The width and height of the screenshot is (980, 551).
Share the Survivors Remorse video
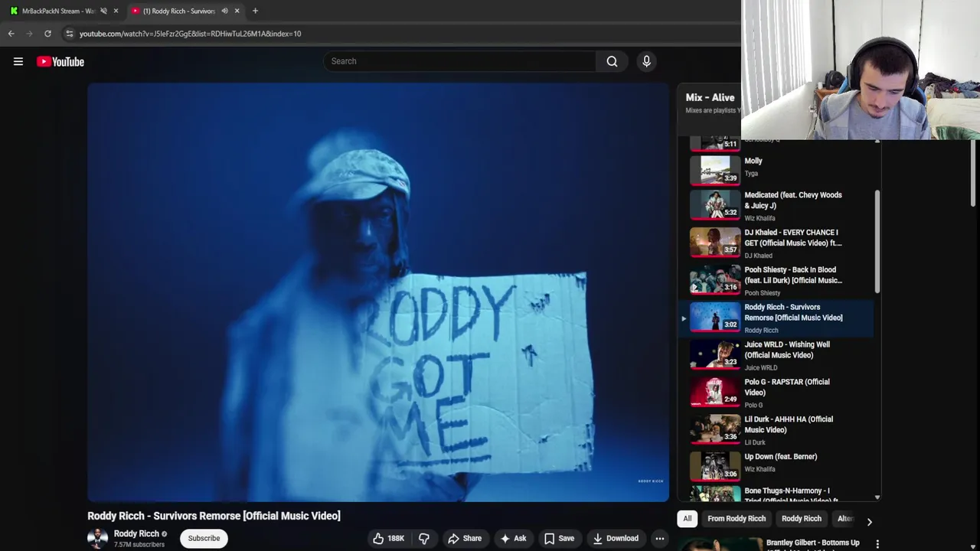[465, 539]
